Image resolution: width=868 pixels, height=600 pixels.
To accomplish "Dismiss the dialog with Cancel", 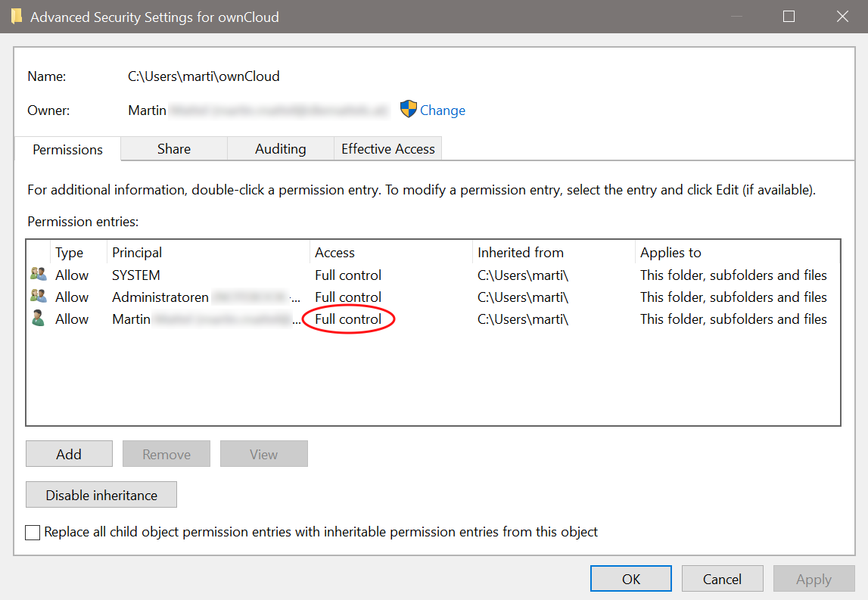I will [x=722, y=578].
